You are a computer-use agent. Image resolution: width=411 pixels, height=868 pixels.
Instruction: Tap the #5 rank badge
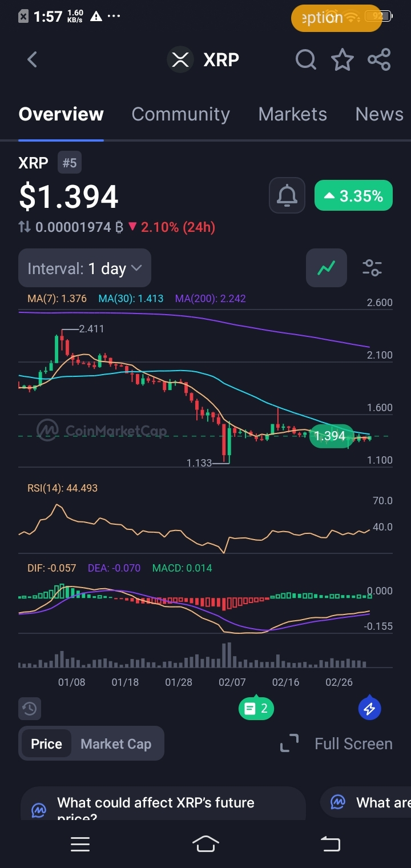point(69,163)
